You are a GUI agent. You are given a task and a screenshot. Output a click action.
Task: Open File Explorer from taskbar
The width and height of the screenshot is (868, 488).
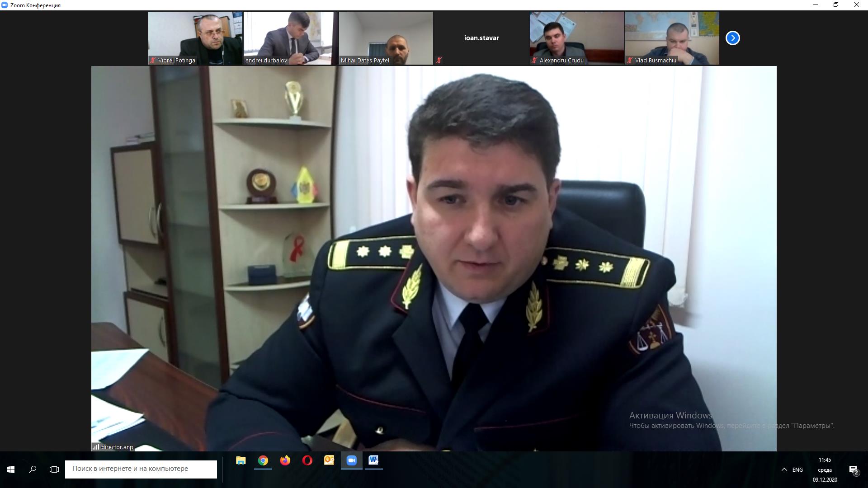[241, 460]
